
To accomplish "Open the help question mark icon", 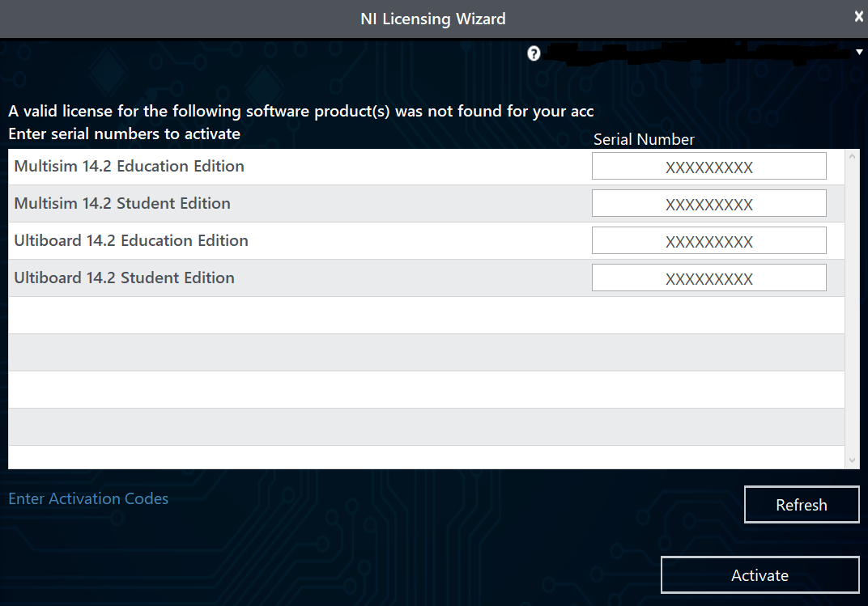I will 534,53.
